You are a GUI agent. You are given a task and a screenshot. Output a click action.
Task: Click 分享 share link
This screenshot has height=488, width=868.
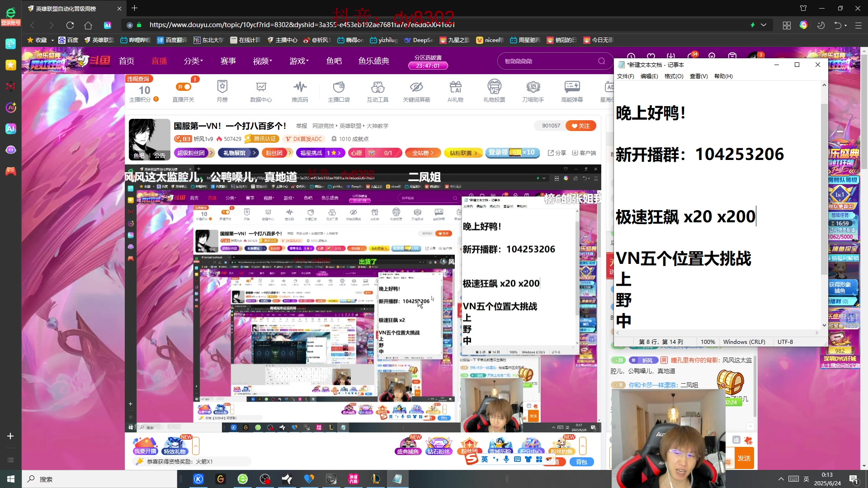[557, 153]
